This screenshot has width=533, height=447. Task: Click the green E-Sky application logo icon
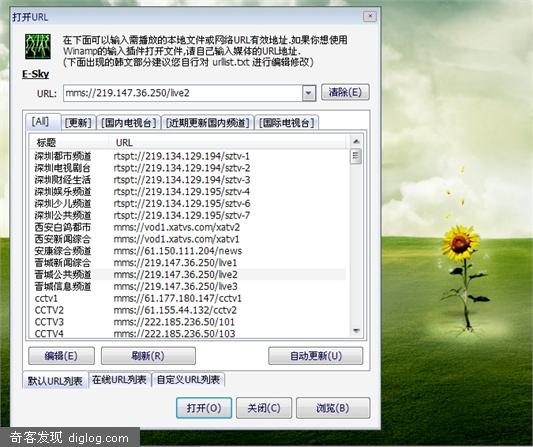(38, 46)
